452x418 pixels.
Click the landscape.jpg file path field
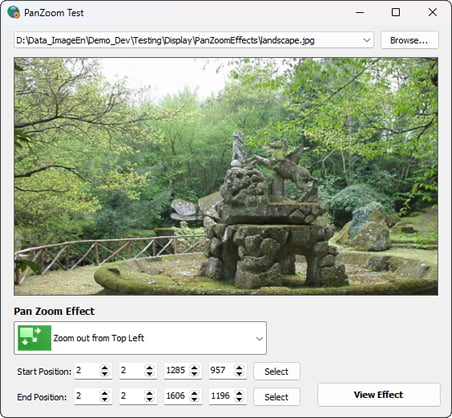coord(194,40)
